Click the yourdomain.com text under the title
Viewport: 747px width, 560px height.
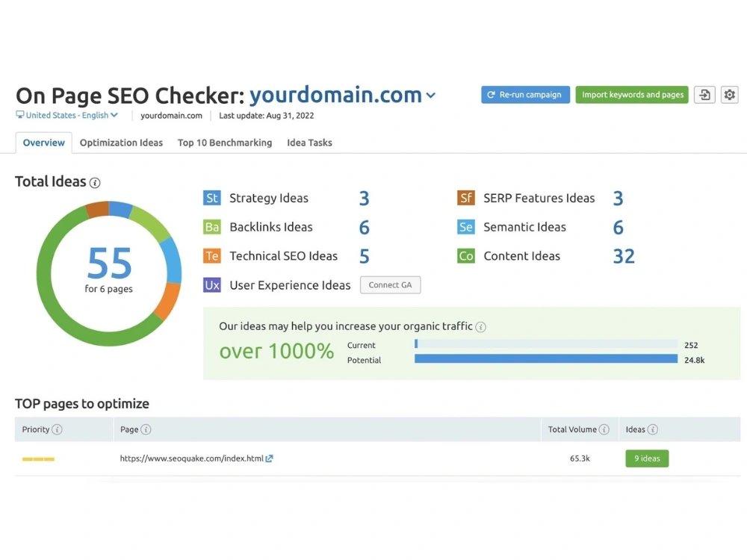point(171,116)
